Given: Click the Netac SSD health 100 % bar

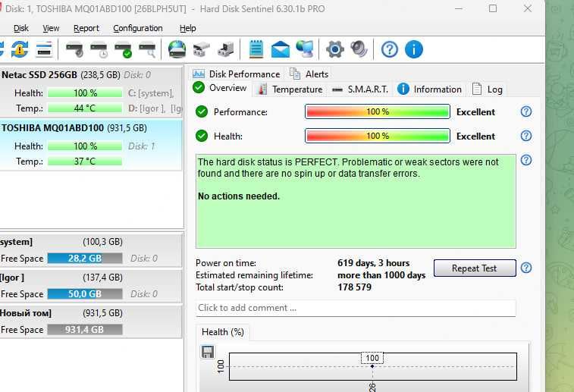Looking at the screenshot, I should (85, 93).
